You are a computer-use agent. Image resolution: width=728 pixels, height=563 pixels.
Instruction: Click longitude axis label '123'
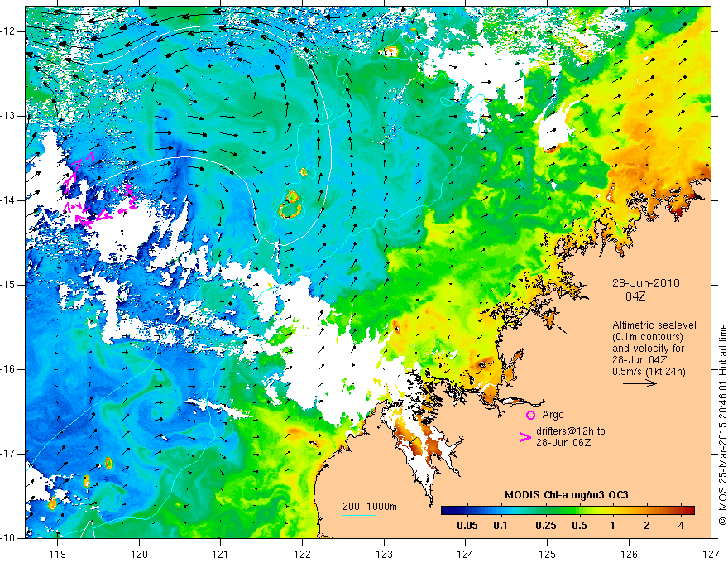click(384, 554)
